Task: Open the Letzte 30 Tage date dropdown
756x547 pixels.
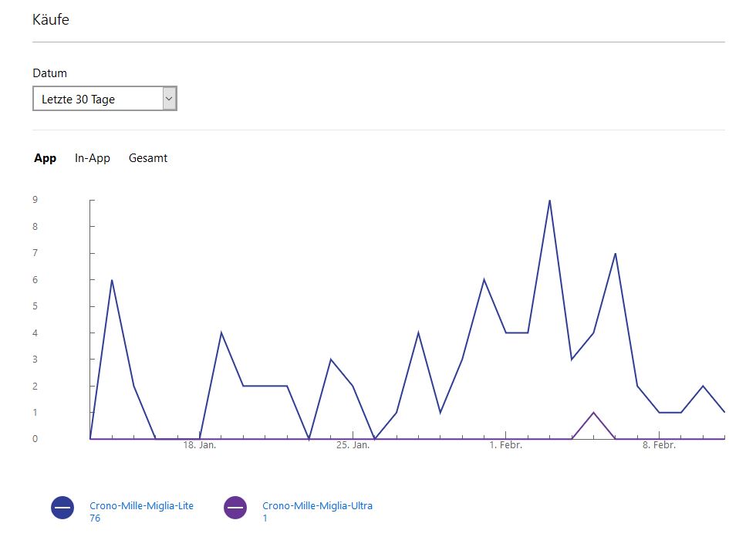Action: click(98, 99)
